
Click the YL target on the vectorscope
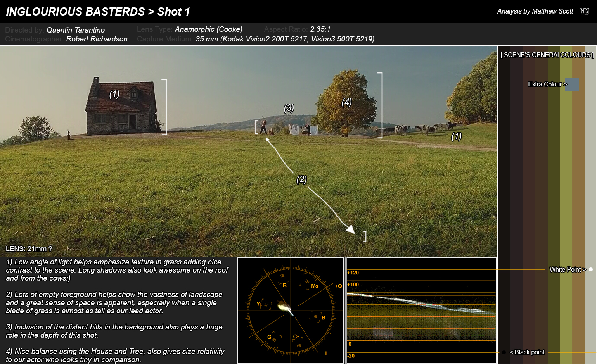click(264, 304)
